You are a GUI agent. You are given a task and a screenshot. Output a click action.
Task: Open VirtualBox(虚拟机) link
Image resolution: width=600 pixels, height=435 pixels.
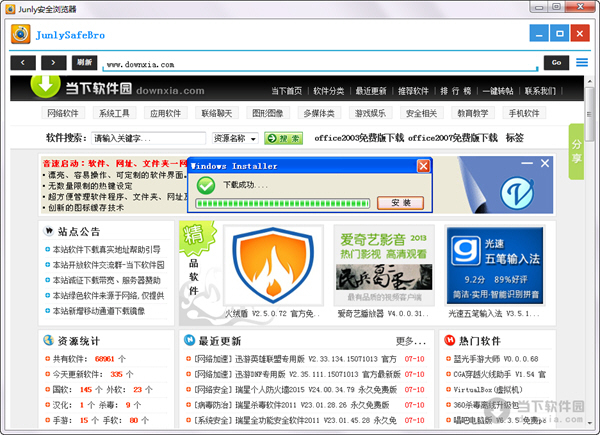pyautogui.click(x=488, y=390)
